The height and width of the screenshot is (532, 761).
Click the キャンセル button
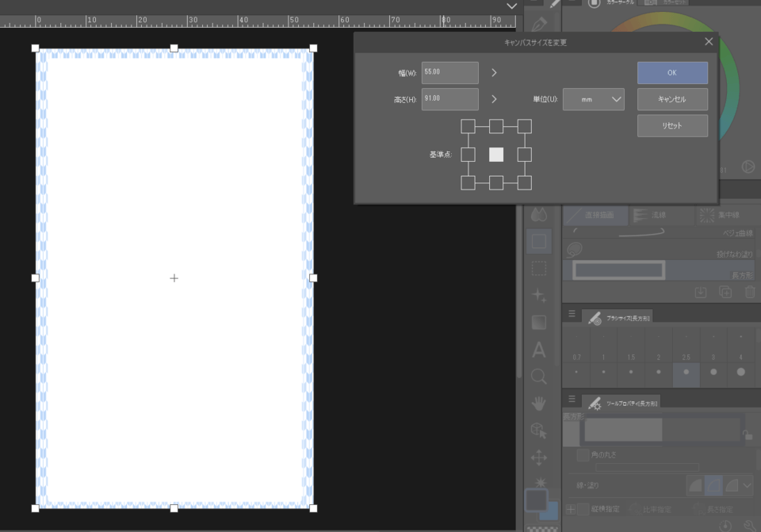pos(672,99)
